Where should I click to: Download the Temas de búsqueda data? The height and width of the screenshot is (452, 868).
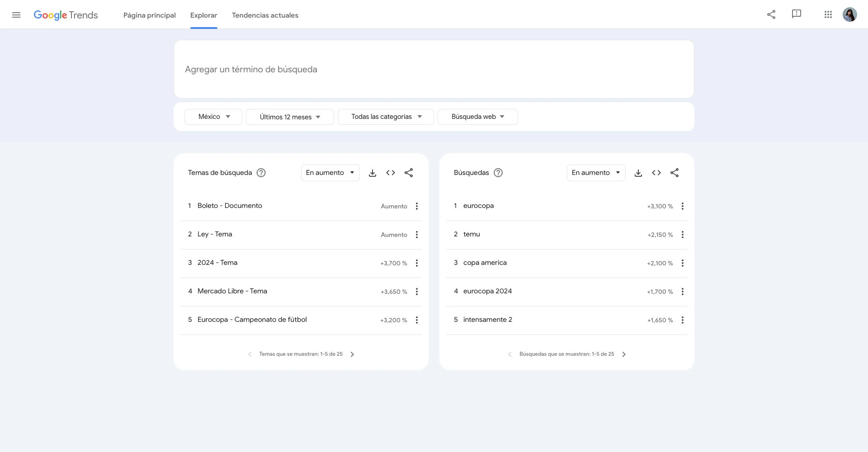373,173
